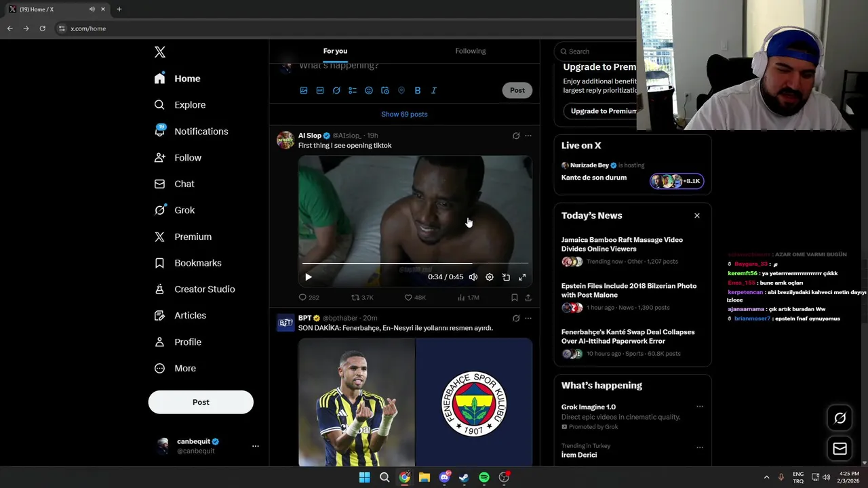Open Grok actions on BPT post
The width and height of the screenshot is (868, 488).
point(516,318)
